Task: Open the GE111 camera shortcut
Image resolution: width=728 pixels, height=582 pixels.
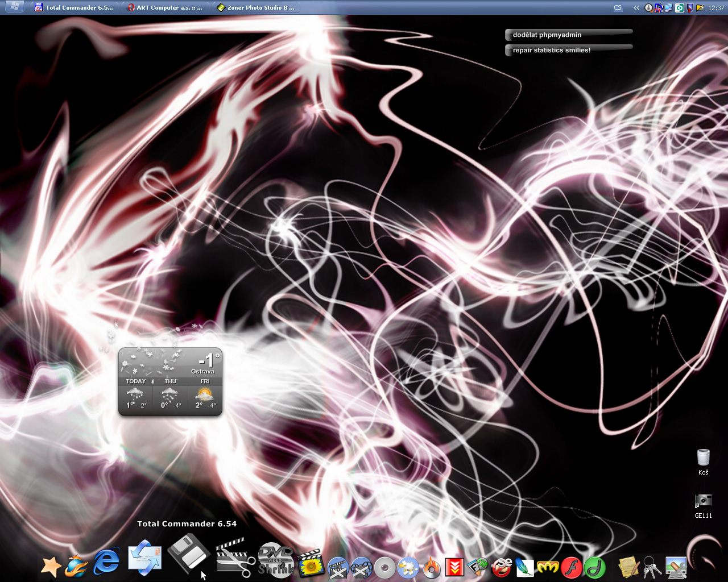Action: click(704, 506)
